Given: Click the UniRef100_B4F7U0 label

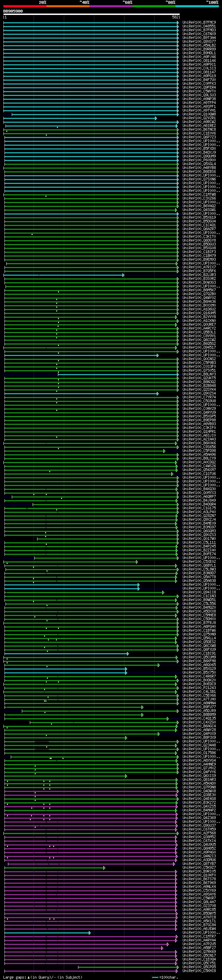Looking at the screenshot, I should coord(199,80).
